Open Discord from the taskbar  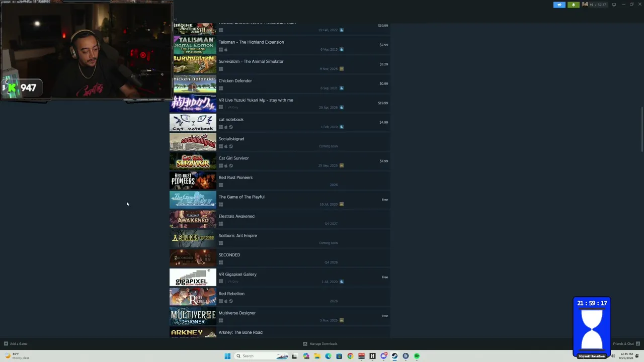click(383, 356)
